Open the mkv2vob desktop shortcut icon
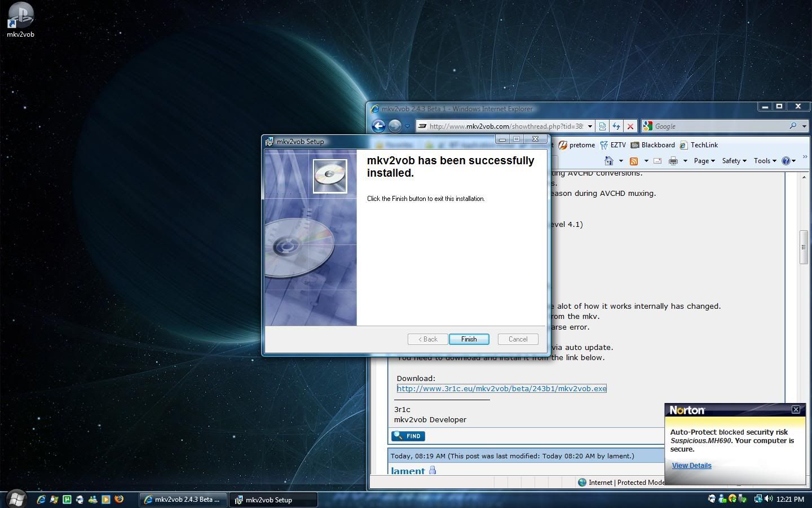The width and height of the screenshot is (812, 508). coord(20,19)
